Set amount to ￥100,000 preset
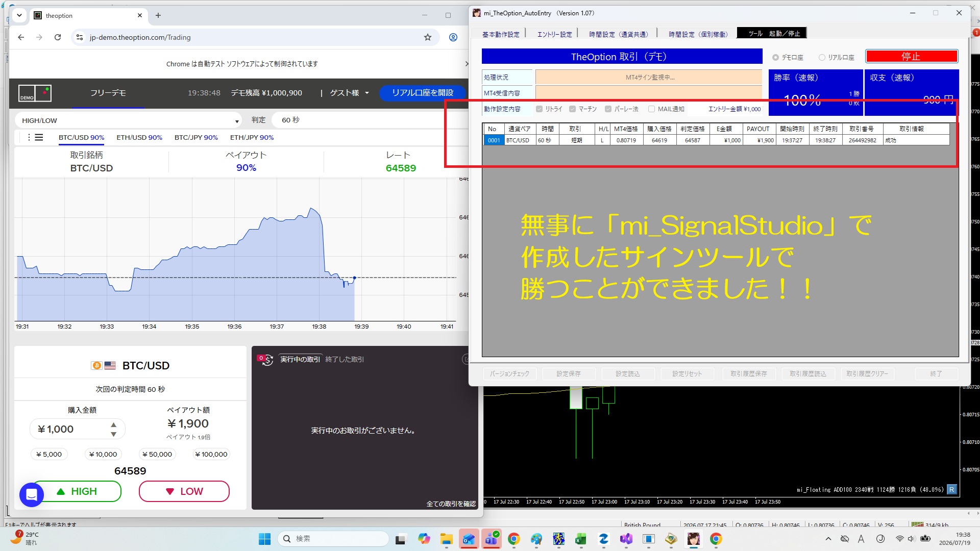This screenshot has height=551, width=980. click(x=211, y=454)
